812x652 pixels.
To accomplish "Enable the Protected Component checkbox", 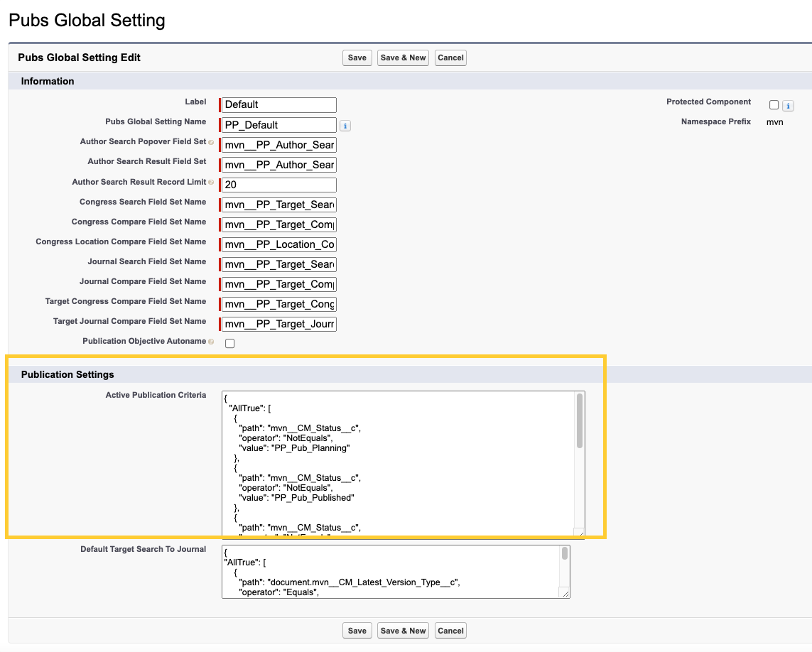I will (x=774, y=105).
